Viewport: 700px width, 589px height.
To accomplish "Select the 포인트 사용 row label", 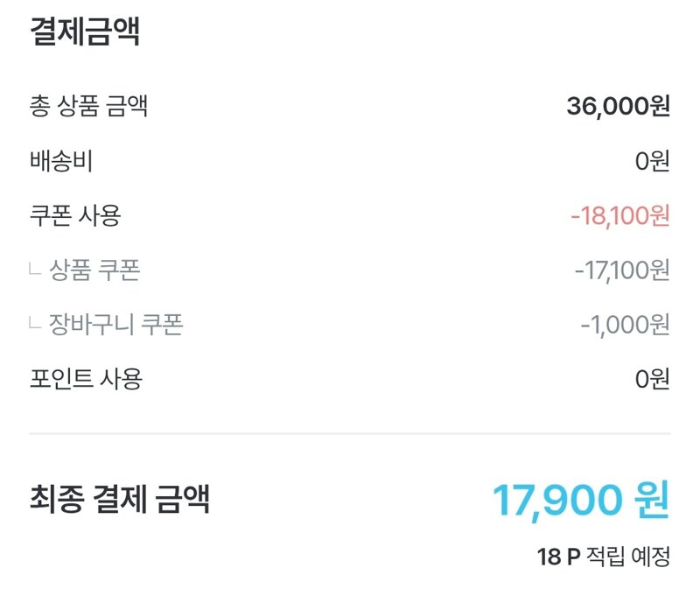I will (x=86, y=379).
